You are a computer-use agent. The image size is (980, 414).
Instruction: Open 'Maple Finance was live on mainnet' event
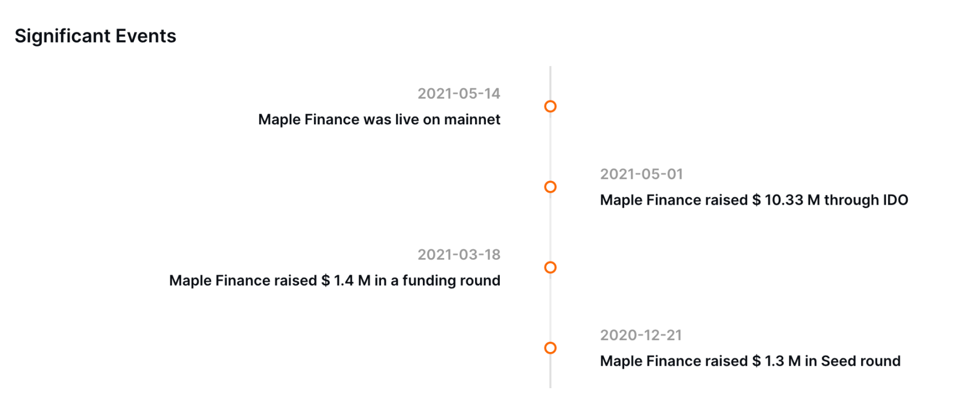pos(379,119)
